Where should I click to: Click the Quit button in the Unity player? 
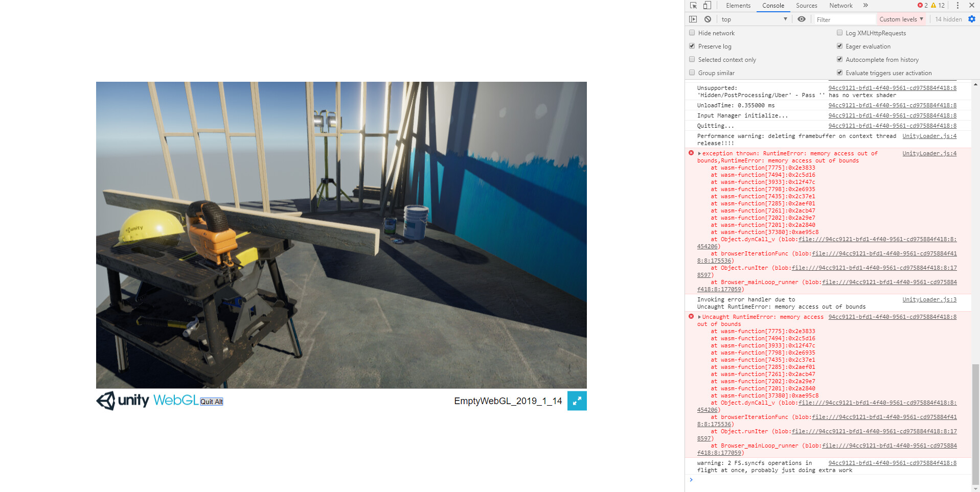click(211, 402)
